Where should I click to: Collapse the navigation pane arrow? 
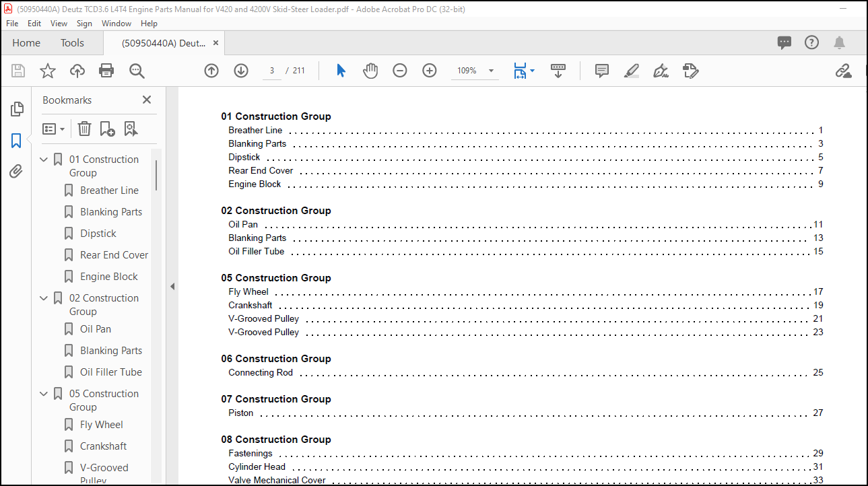172,286
